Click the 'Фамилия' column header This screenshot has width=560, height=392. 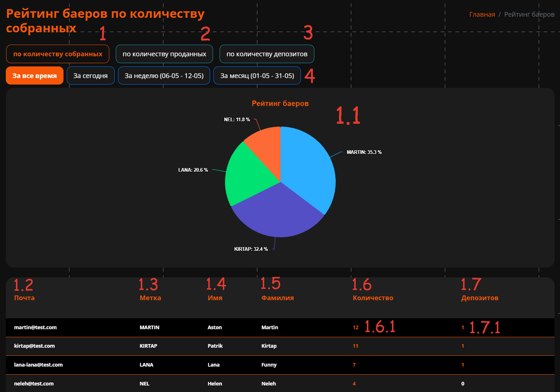278,298
